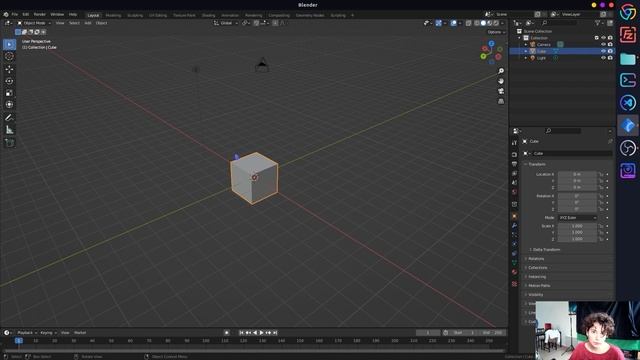Open the Render menu

point(40,14)
